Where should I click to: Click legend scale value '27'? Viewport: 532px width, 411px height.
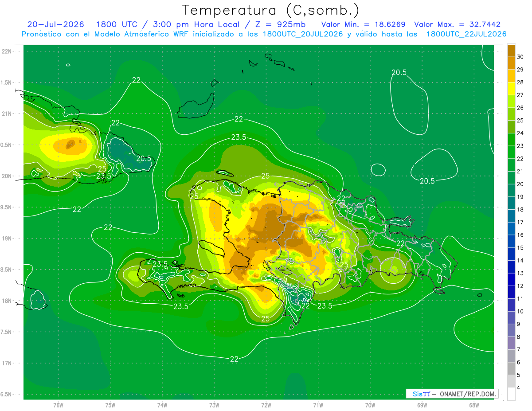tap(520, 95)
